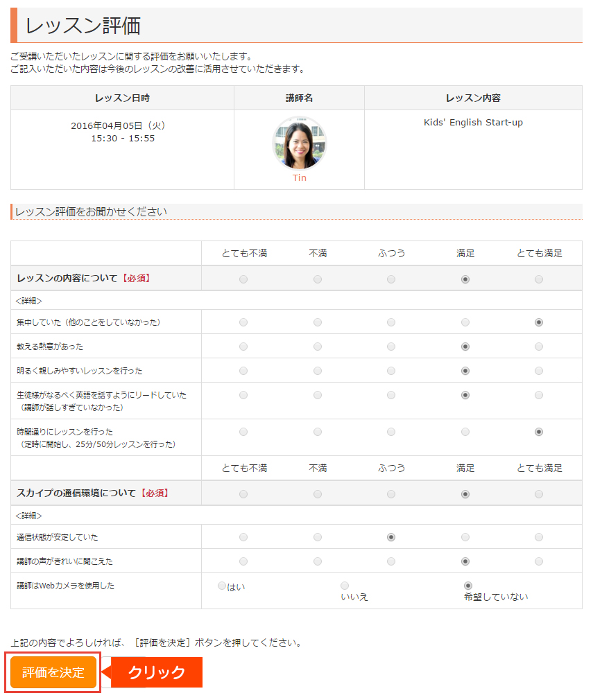The width and height of the screenshot is (593, 700).
Task: Mark 講師の声がきれいに聞こえた as ふつう
Action: [391, 561]
